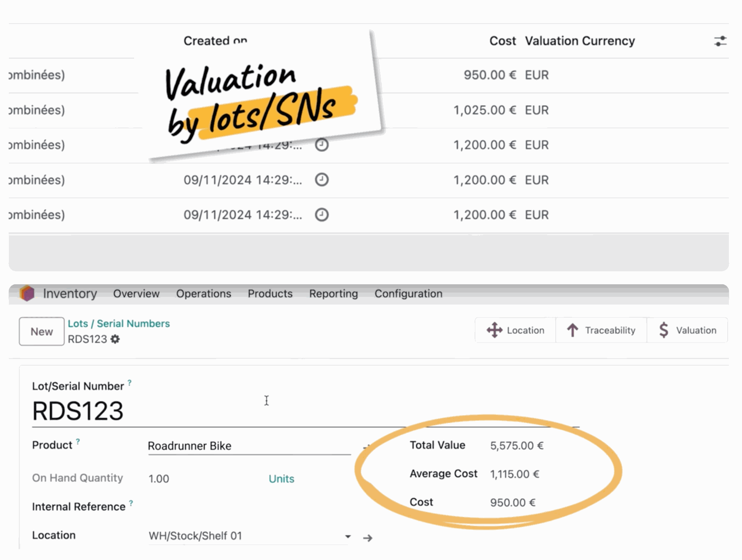
Task: Open the internal link arrow beside Location field
Action: (368, 537)
